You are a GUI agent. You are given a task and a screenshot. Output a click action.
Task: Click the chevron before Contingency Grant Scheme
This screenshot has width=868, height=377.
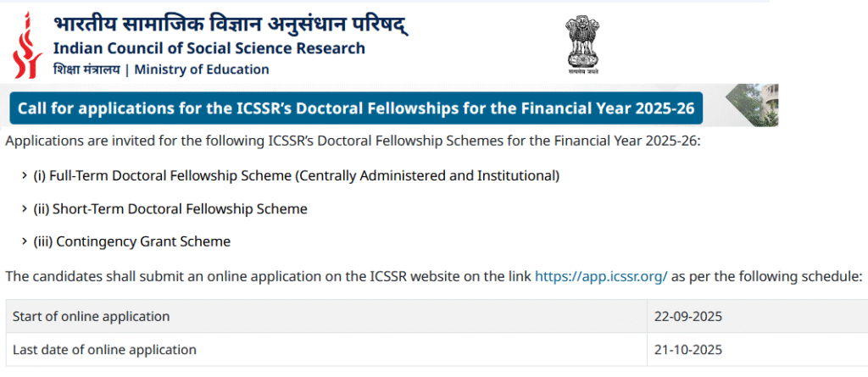[x=24, y=242]
